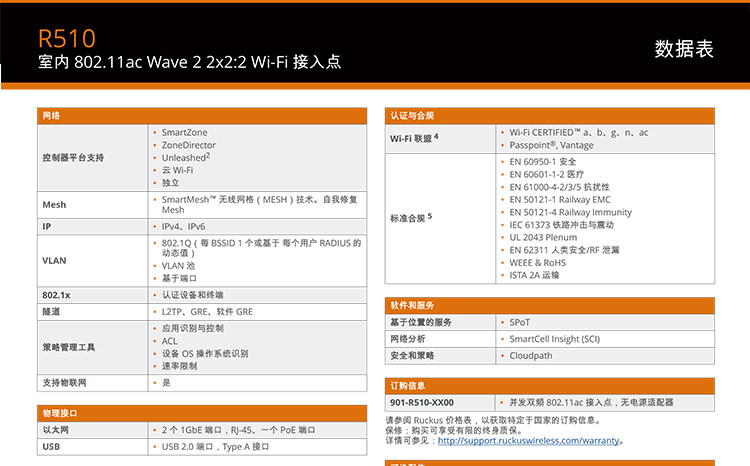Click the ACL entry
750x466 pixels.
tap(169, 341)
